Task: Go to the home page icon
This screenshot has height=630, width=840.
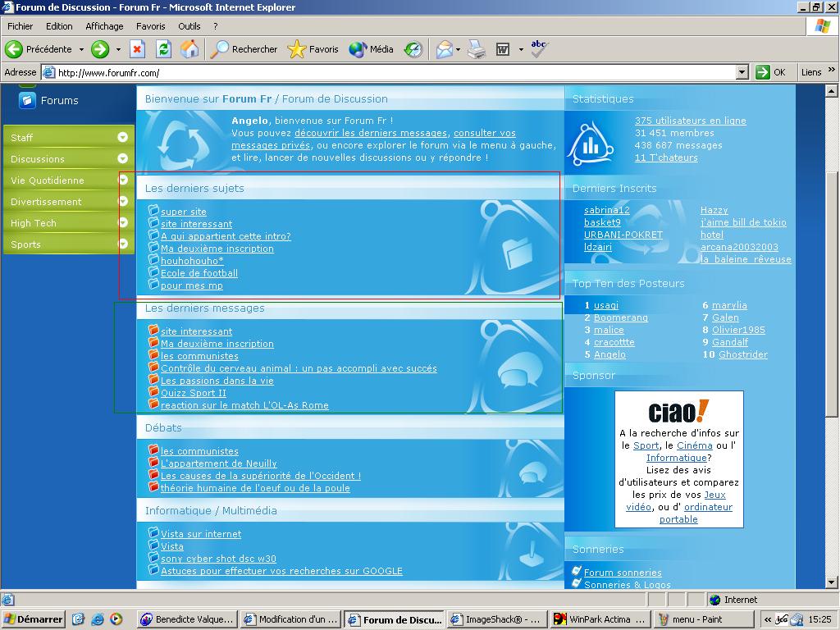Action: [189, 49]
